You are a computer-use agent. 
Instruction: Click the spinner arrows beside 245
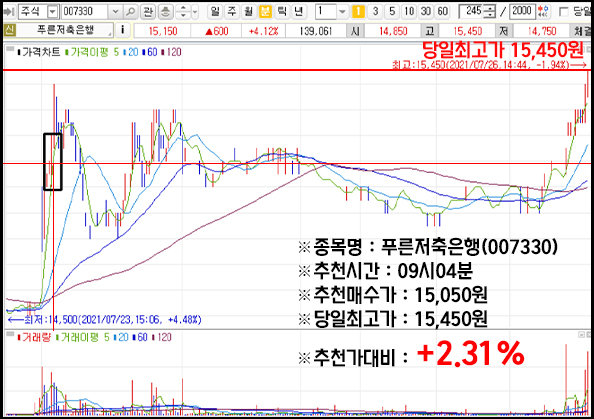[x=489, y=12]
